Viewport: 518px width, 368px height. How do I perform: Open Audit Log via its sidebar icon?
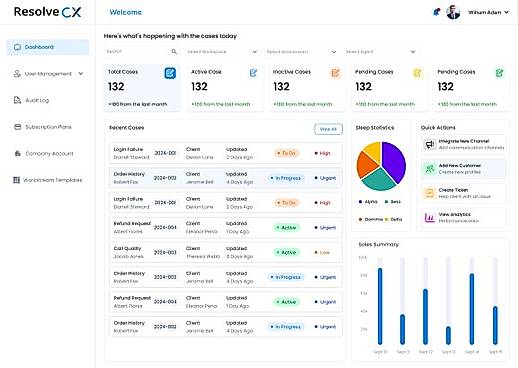[x=17, y=100]
